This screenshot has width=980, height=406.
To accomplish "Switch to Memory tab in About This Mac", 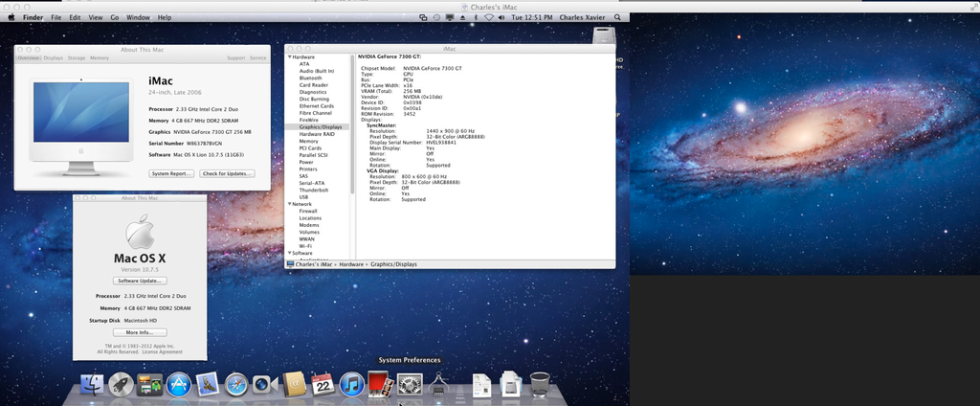I will pos(100,57).
